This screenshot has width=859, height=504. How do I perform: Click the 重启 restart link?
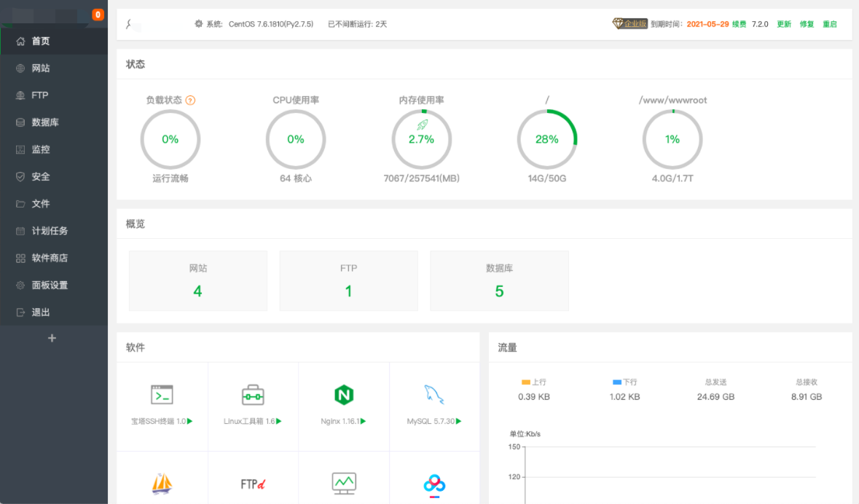(830, 24)
